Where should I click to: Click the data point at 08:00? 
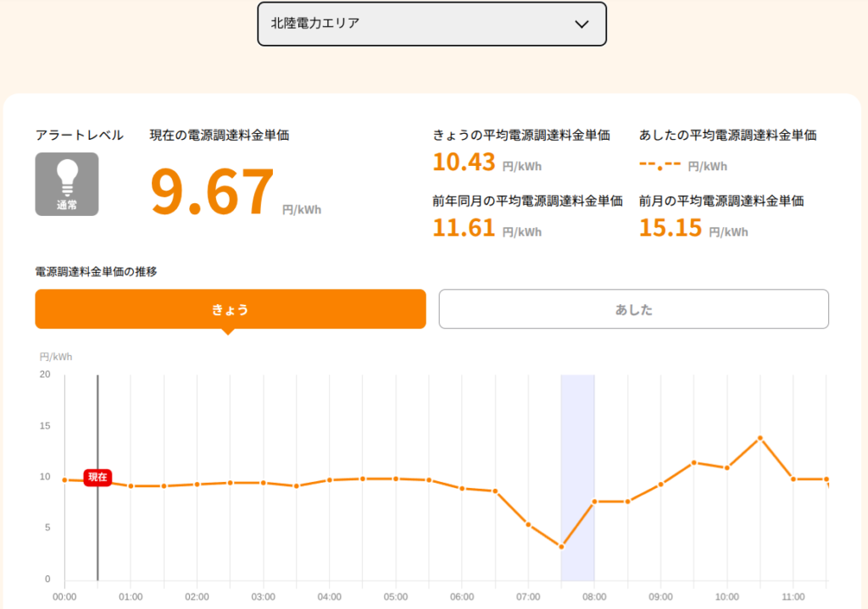tap(594, 501)
